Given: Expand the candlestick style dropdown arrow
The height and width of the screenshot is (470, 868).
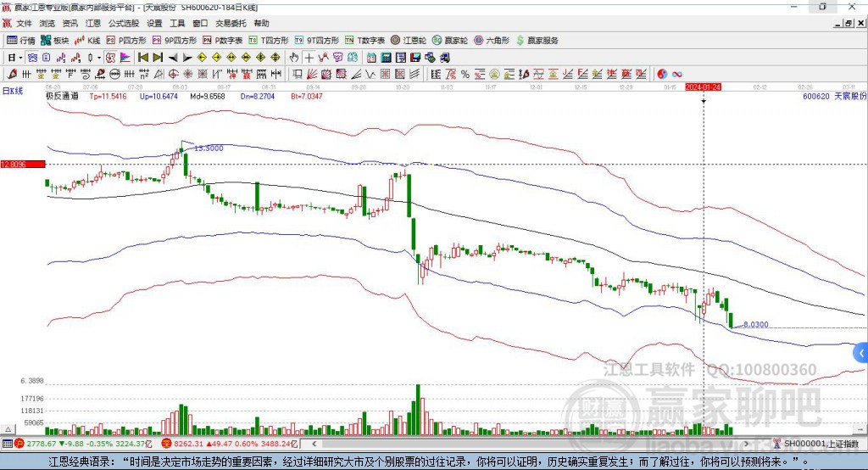Looking at the screenshot, I should click(99, 58).
